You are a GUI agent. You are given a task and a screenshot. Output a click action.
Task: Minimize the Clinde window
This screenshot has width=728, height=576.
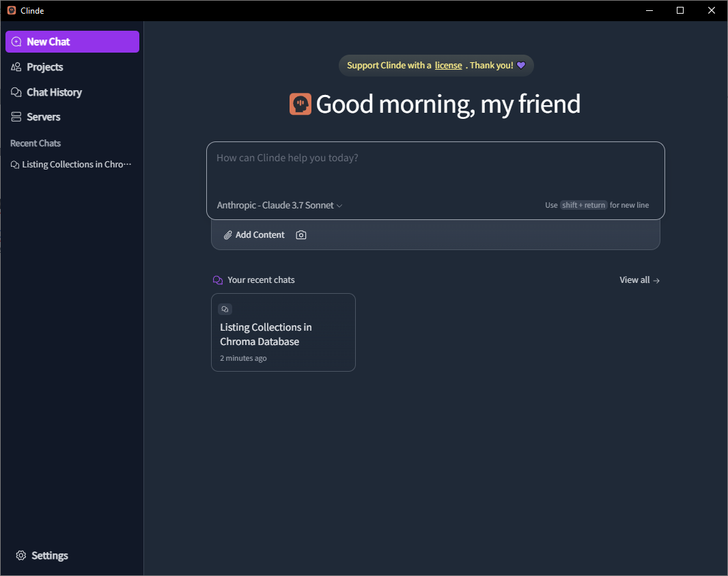coord(649,10)
